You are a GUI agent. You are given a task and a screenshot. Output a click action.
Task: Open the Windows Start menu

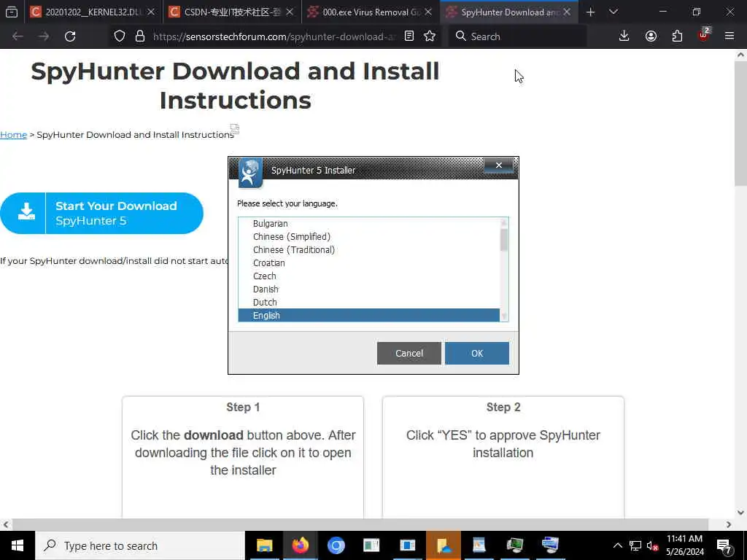[x=18, y=545]
